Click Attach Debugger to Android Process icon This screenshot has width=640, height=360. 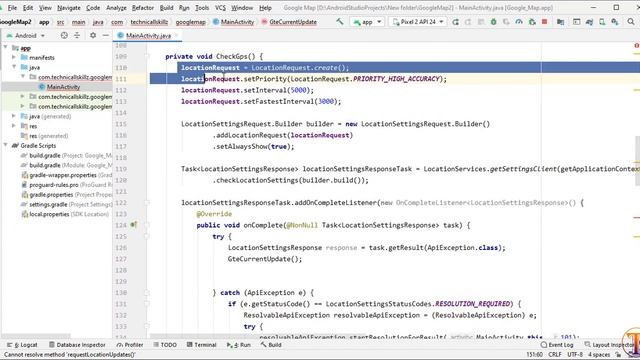pos(532,22)
